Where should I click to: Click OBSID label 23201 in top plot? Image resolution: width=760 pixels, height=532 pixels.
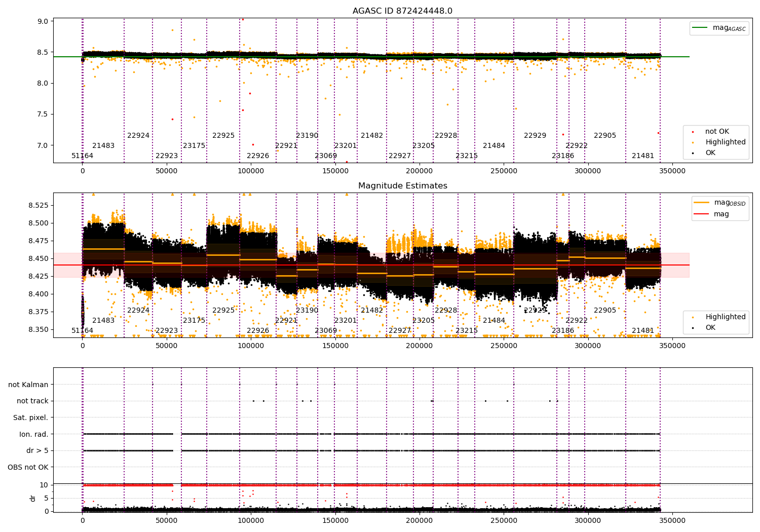(346, 146)
